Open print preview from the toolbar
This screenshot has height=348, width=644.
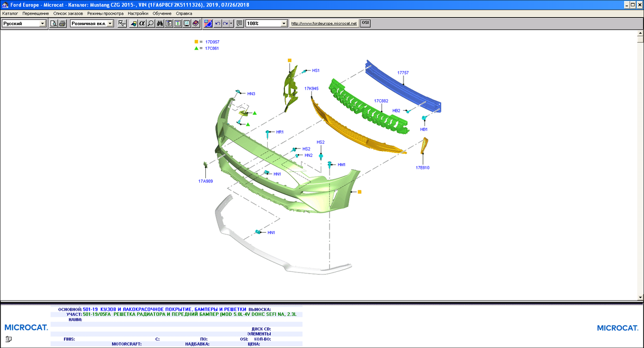[x=53, y=23]
